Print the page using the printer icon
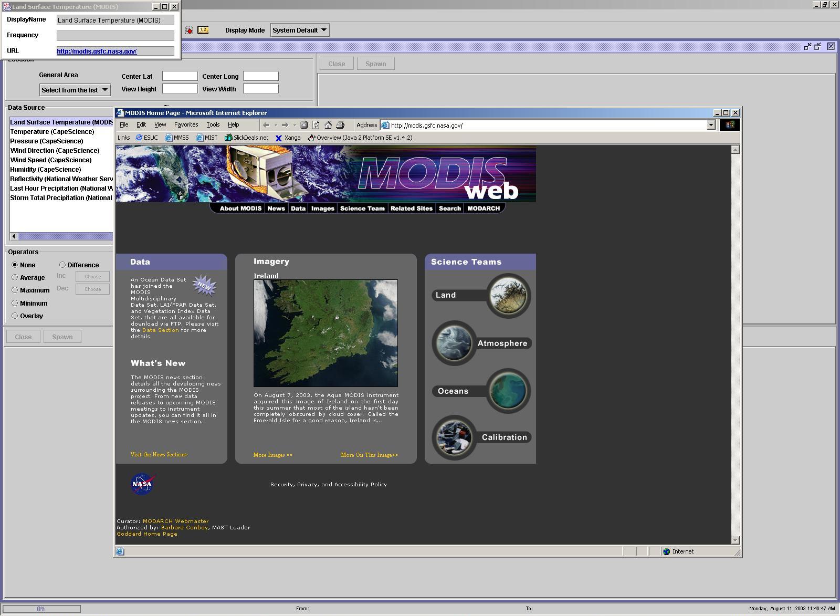Screen dimensions: 840x616 [x=340, y=125]
